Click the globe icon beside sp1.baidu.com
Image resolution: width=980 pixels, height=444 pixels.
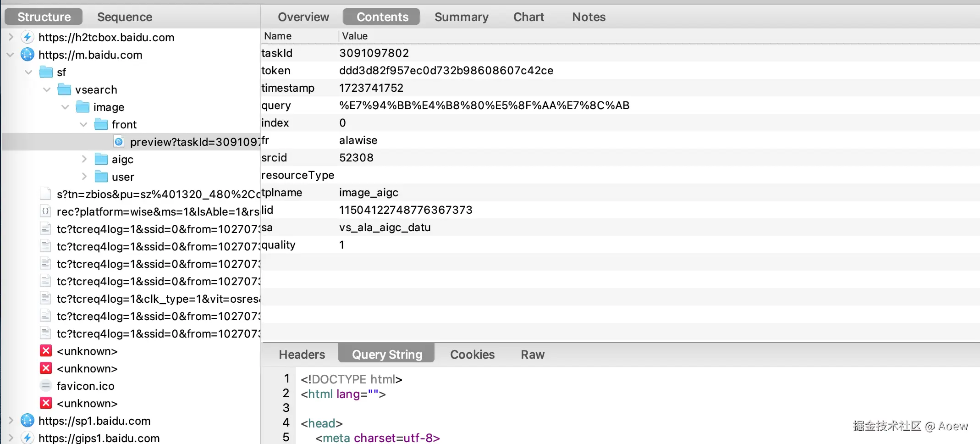(28, 421)
